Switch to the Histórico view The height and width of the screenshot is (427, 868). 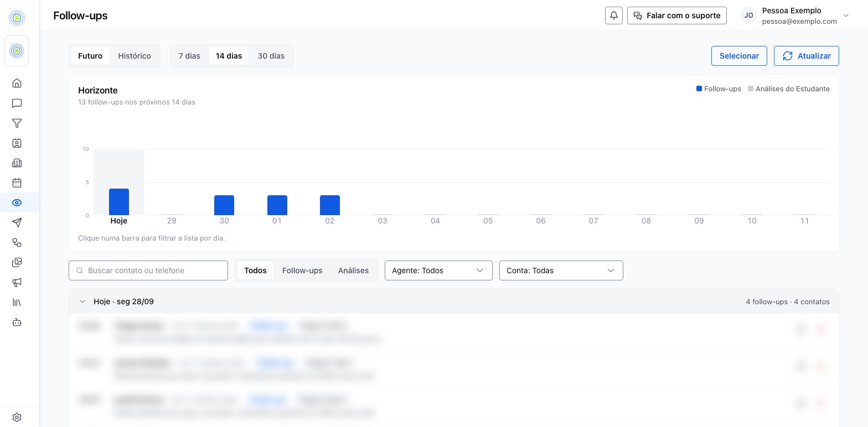tap(135, 56)
